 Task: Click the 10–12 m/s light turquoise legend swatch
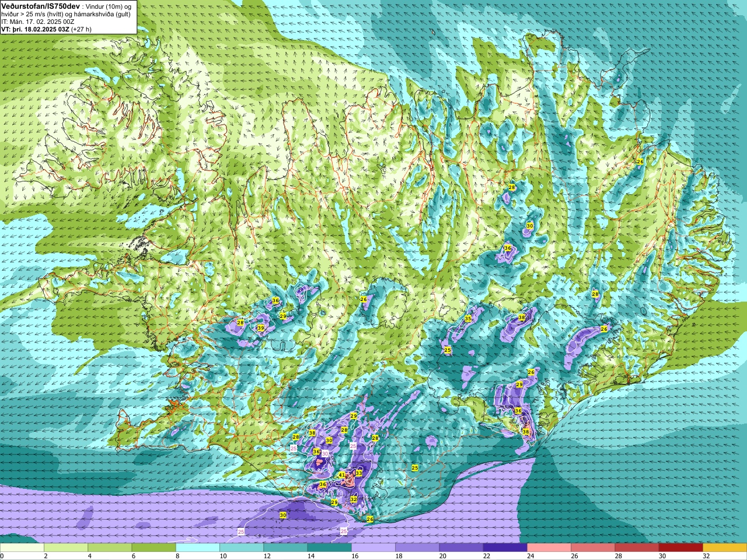pos(242,548)
